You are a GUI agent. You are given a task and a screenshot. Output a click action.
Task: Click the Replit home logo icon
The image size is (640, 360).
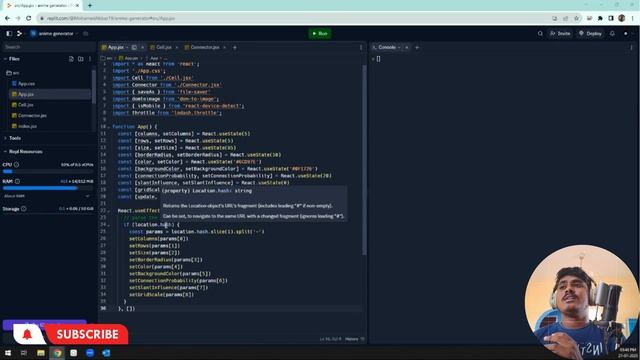[x=19, y=33]
